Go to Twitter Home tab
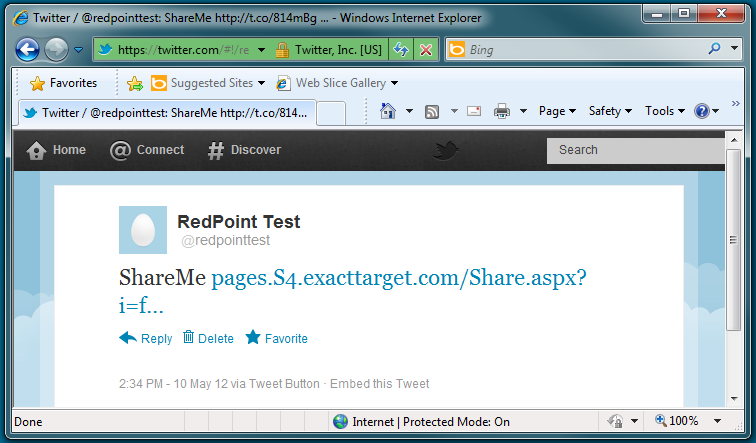 pyautogui.click(x=56, y=150)
